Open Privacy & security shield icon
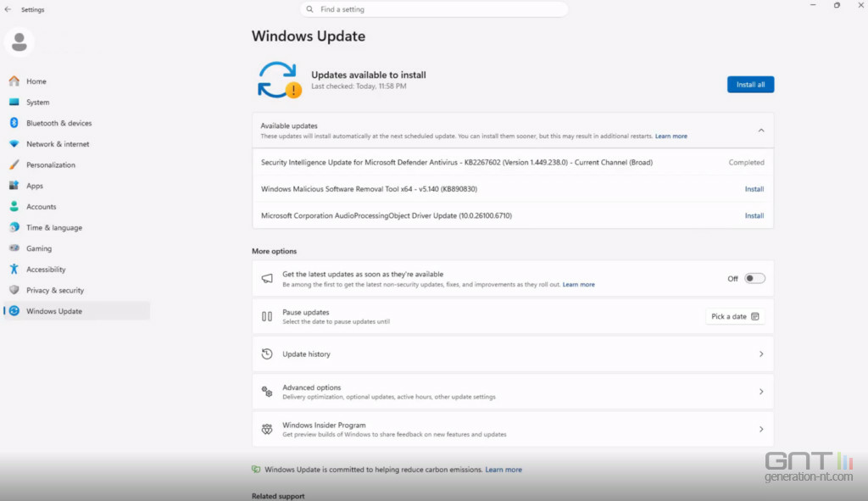 coord(14,290)
